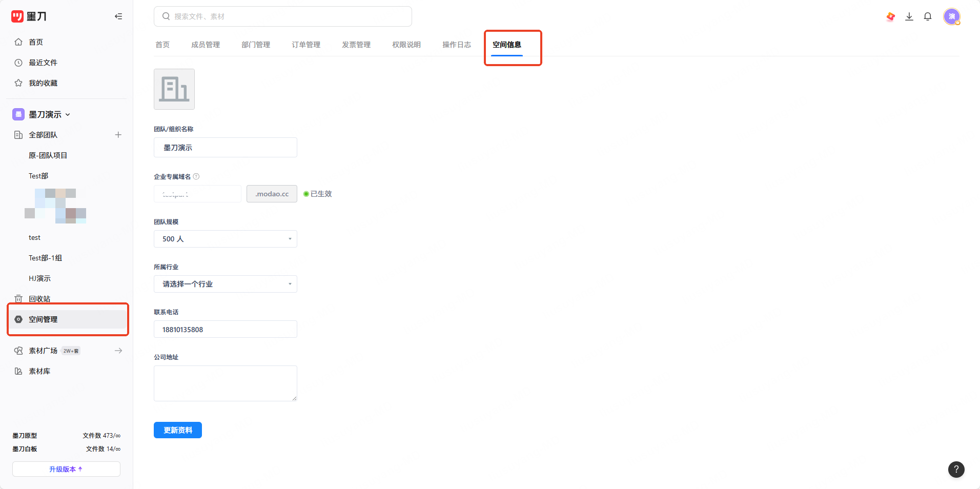Select the 空间信息 tab

(x=507, y=45)
